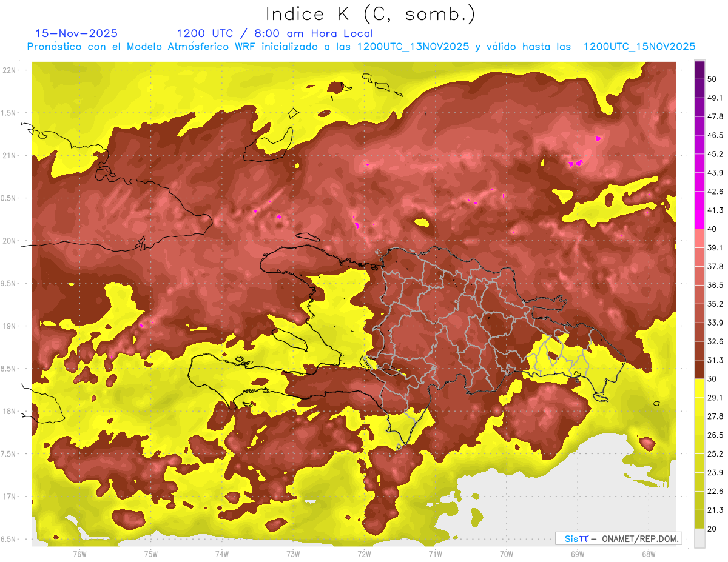728x562 pixels.
Task: Click the '22N' latitude label
Action: 10,70
